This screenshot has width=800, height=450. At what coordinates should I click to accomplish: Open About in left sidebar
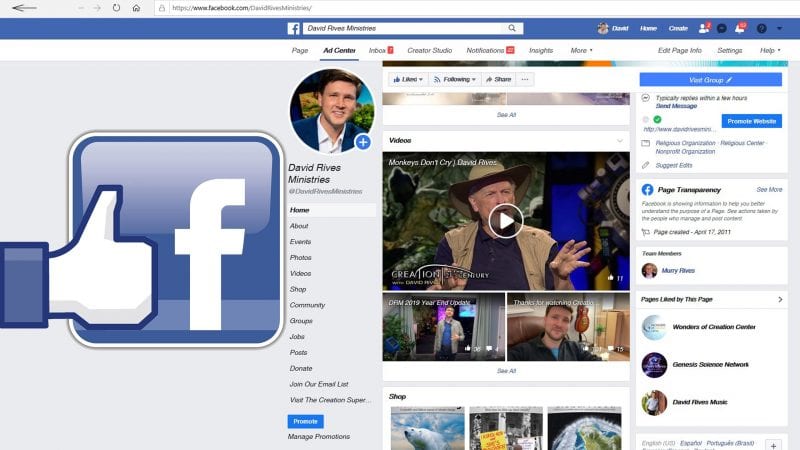point(299,226)
